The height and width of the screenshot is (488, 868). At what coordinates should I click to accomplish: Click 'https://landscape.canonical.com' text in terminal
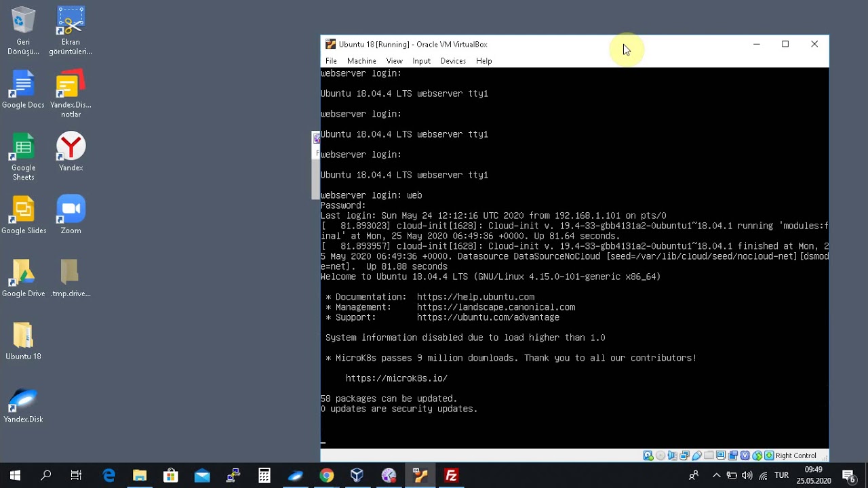click(x=496, y=307)
